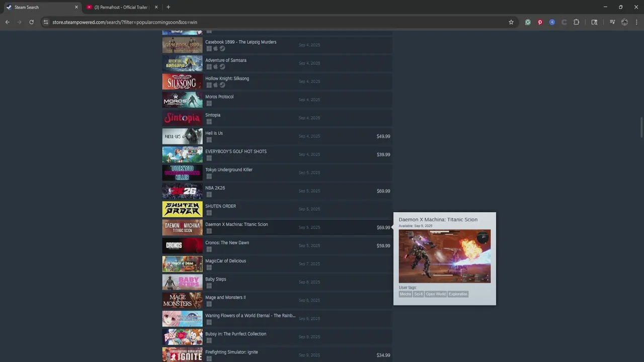Click the Waning Flowers of a World Eternal title
The height and width of the screenshot is (362, 644).
(x=250, y=316)
